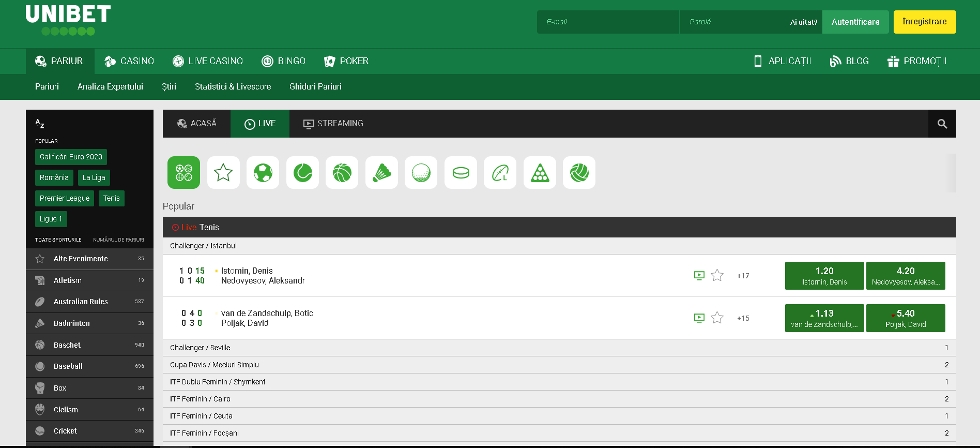Expand ITF Dublu Feminin / Shymkent group
The image size is (980, 448).
point(559,382)
